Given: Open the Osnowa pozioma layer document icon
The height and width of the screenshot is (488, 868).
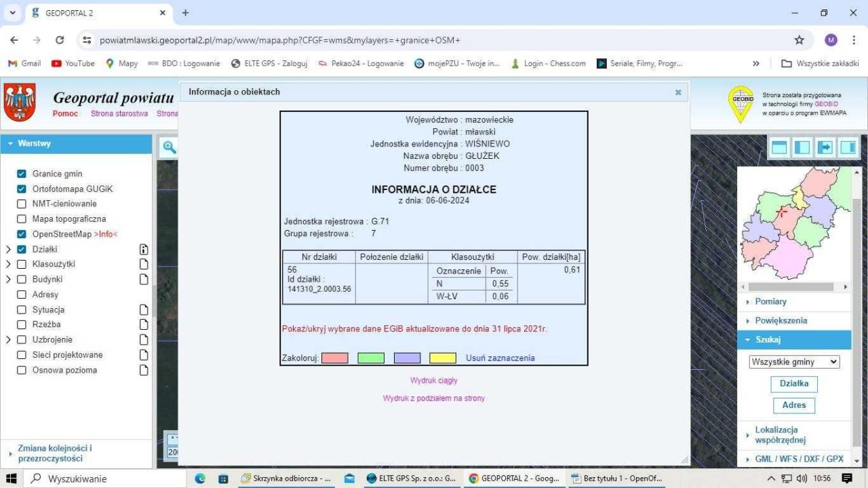Looking at the screenshot, I should 143,370.
